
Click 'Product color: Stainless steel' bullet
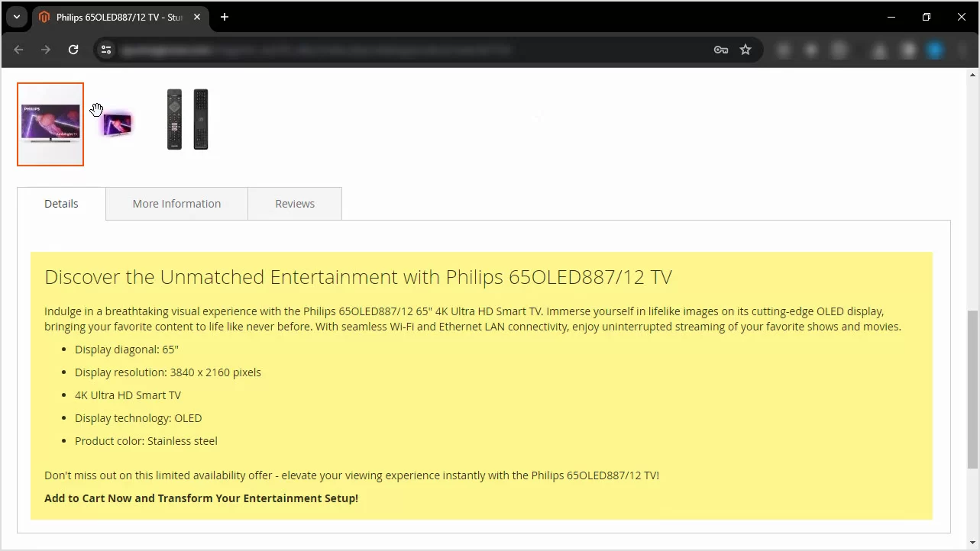click(x=146, y=441)
